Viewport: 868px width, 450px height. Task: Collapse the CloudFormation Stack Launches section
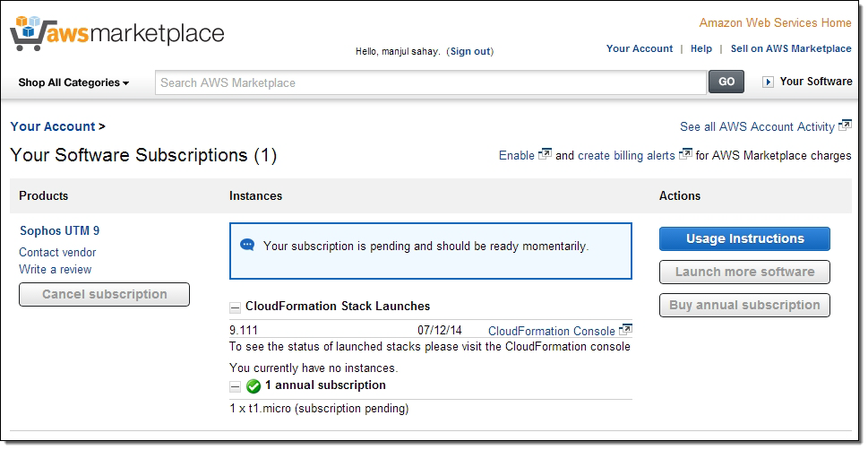coord(235,307)
